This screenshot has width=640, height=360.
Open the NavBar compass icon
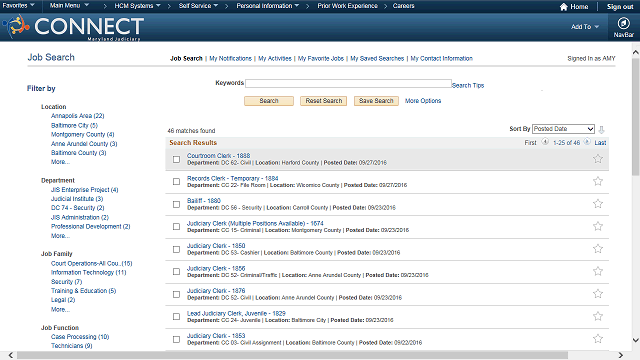click(x=623, y=23)
